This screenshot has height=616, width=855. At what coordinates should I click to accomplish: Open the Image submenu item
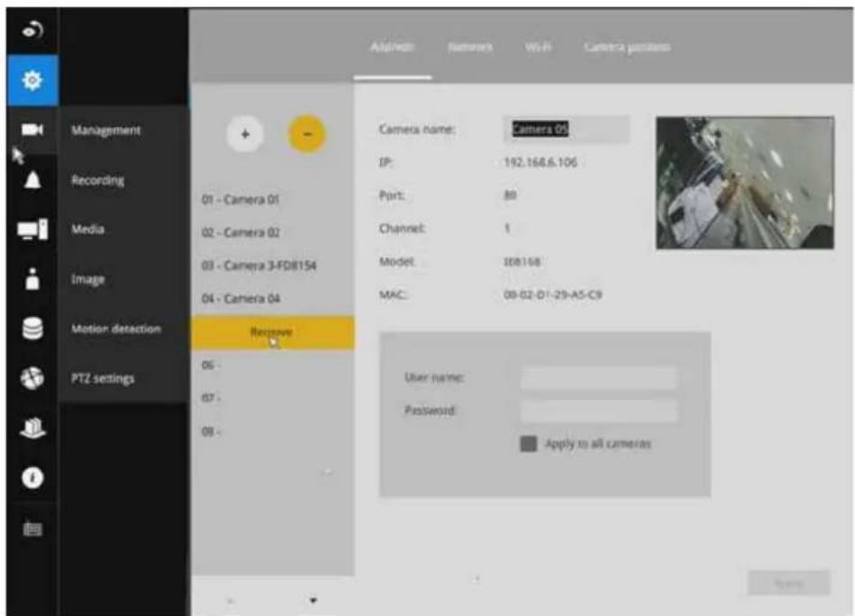87,279
